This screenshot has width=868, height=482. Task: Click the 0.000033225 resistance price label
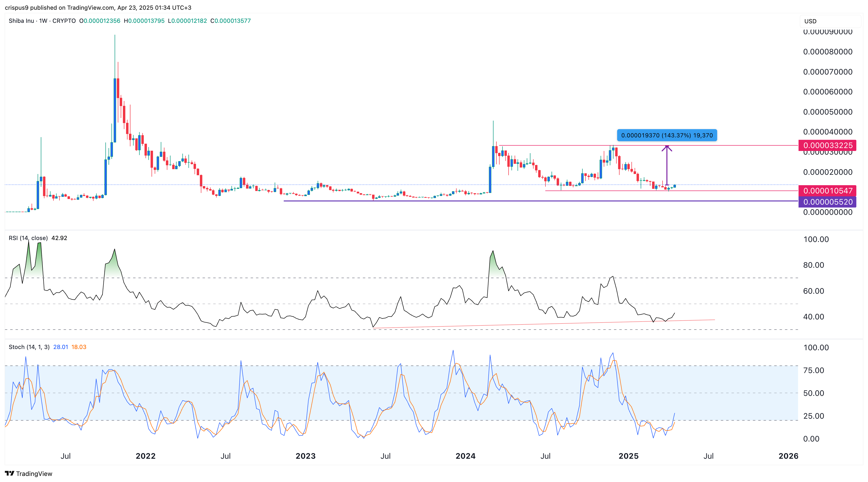tap(828, 145)
